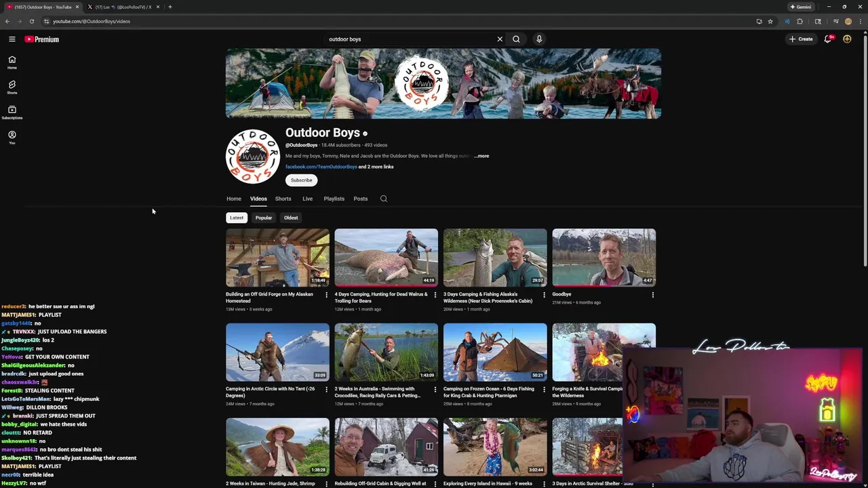Open options menu for Camping on Frozen Ocean video
The width and height of the screenshot is (868, 488).
(544, 390)
